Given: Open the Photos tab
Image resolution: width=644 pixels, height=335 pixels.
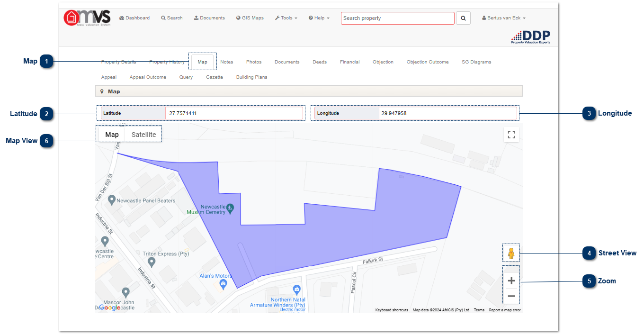Looking at the screenshot, I should (254, 62).
